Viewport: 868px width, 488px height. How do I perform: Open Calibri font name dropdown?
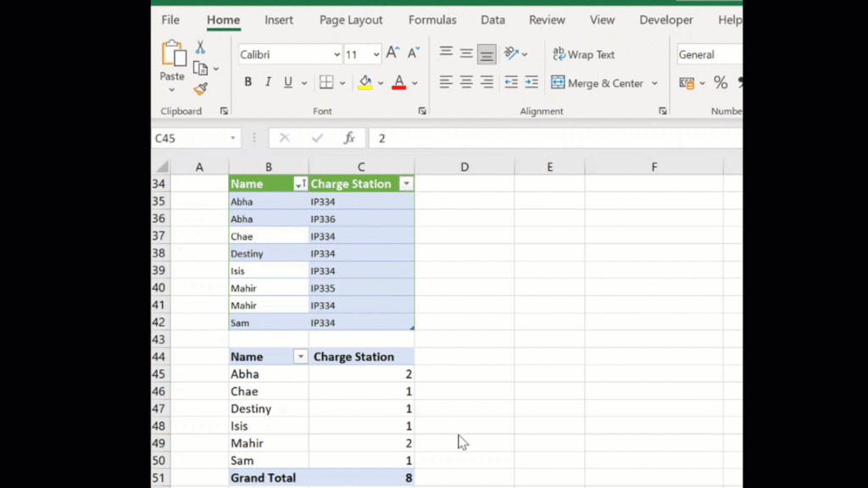coord(337,54)
